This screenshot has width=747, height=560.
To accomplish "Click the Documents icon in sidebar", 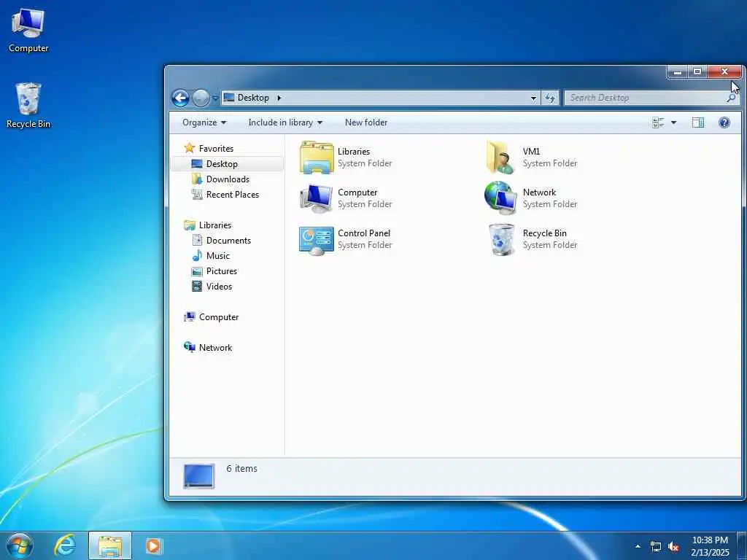I will pos(197,240).
